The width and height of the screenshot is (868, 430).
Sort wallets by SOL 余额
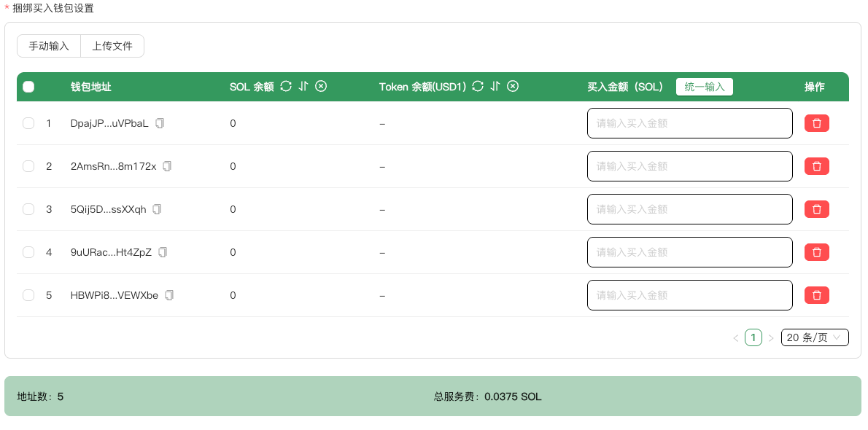(x=303, y=87)
